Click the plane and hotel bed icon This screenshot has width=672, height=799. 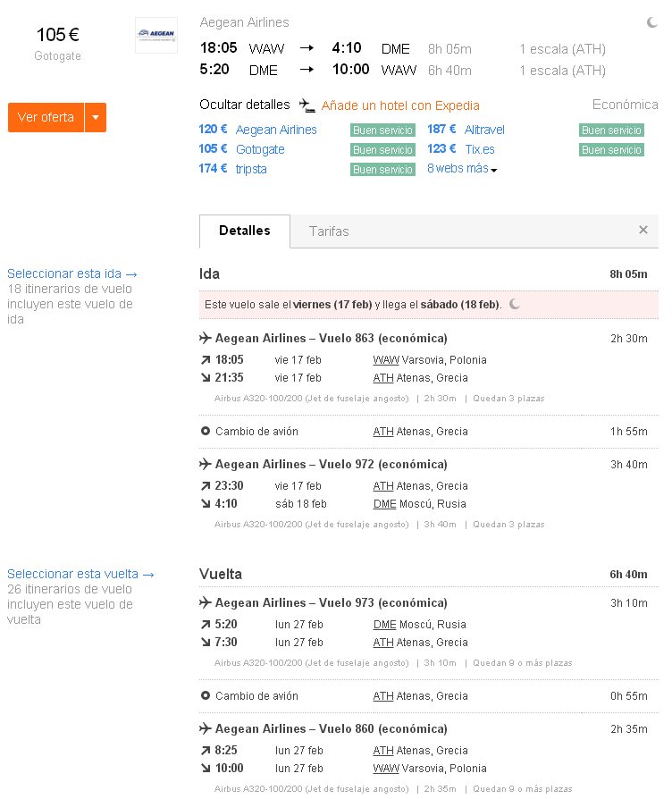click(x=307, y=105)
